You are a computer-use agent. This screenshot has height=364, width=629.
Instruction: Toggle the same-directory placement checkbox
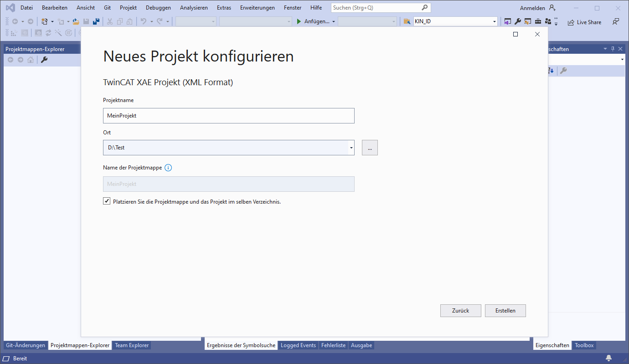[x=107, y=201]
